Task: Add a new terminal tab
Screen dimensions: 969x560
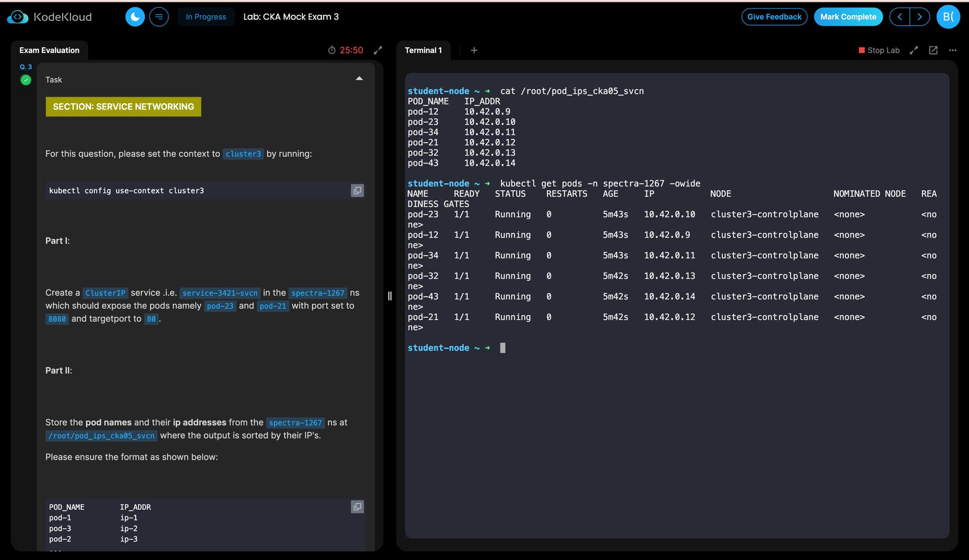Action: coord(474,50)
